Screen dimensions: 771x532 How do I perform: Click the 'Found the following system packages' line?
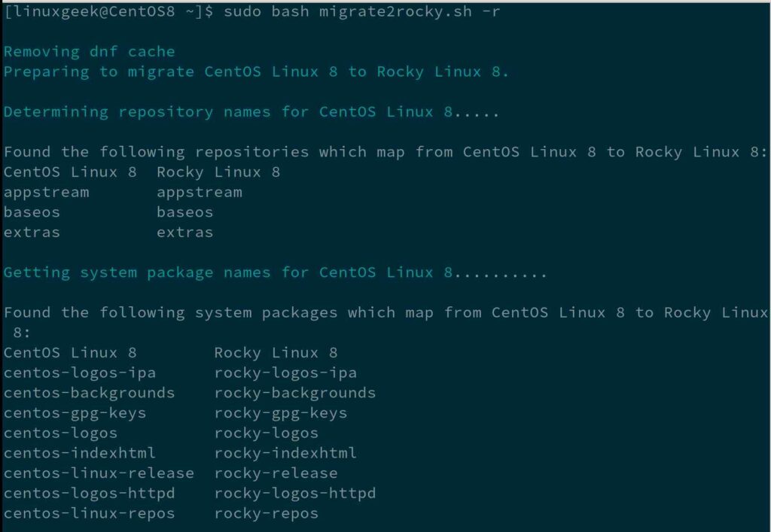[x=385, y=323]
